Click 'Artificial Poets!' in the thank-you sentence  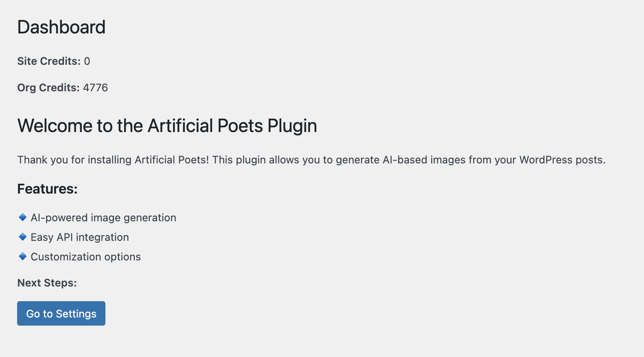tap(172, 160)
